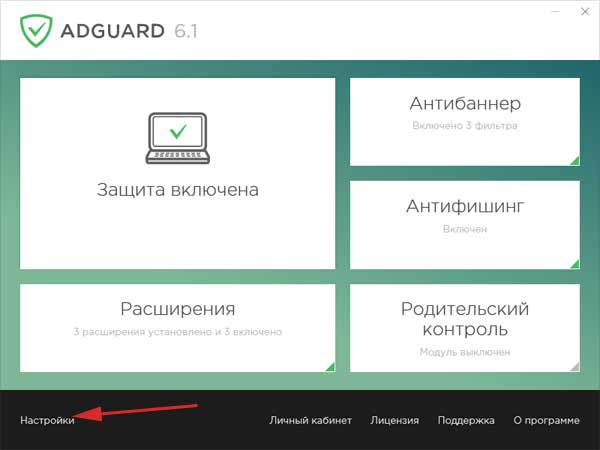
Task: Click the laptop checkmark protection icon
Action: (177, 137)
